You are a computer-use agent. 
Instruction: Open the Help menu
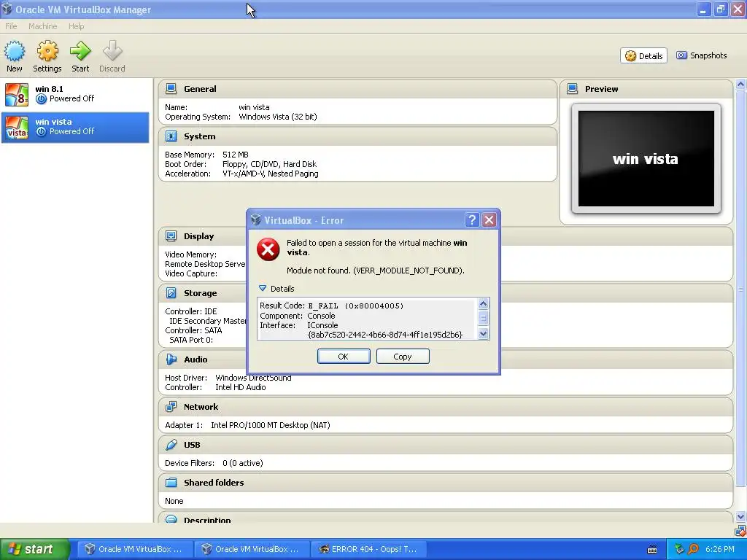tap(76, 26)
